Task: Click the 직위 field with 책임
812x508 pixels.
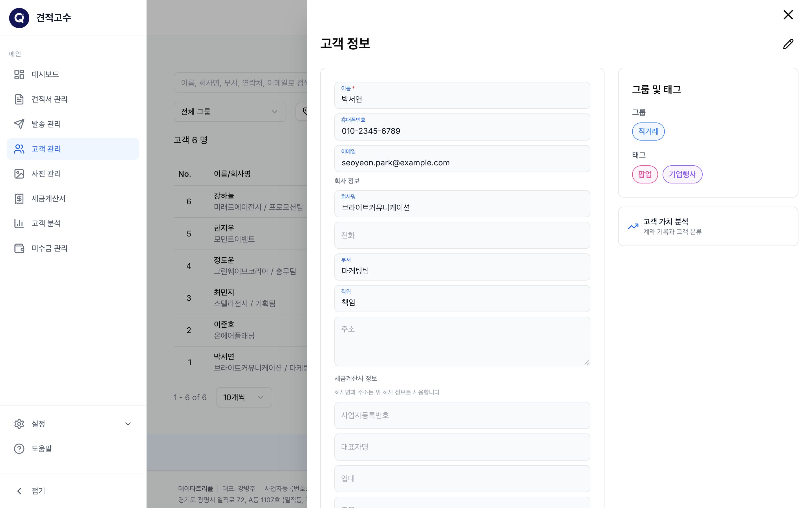Action: click(462, 298)
